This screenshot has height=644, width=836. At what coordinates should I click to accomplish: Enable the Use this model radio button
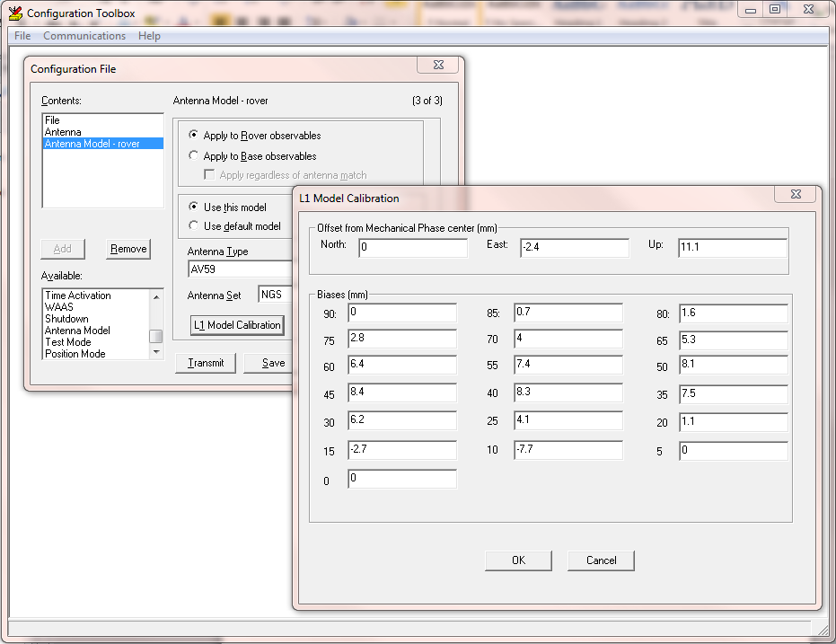[x=194, y=207]
